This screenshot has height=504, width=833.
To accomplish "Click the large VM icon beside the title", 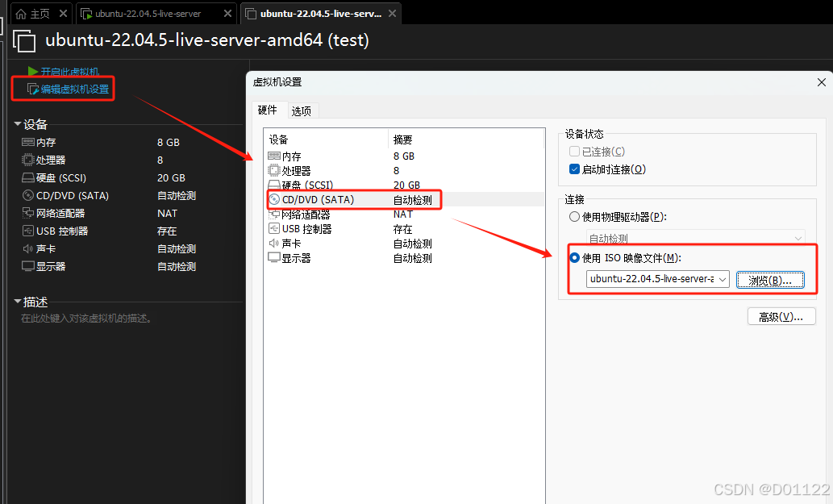I will click(x=24, y=41).
